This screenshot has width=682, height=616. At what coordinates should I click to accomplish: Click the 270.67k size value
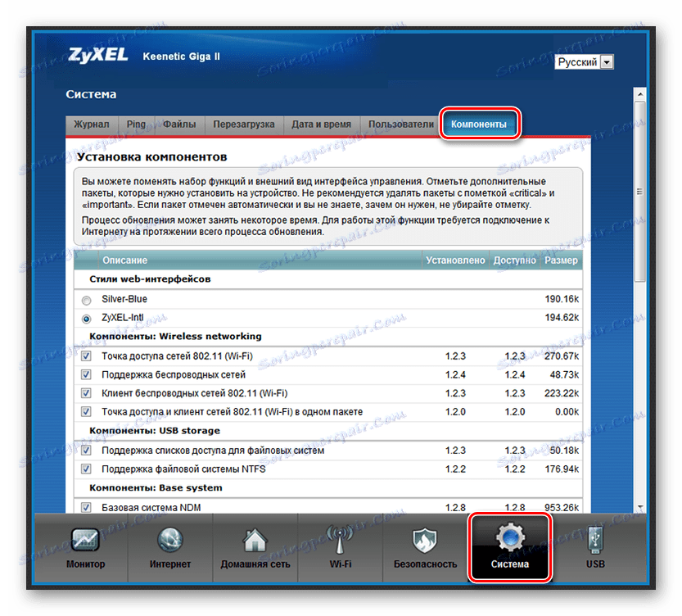coord(562,356)
